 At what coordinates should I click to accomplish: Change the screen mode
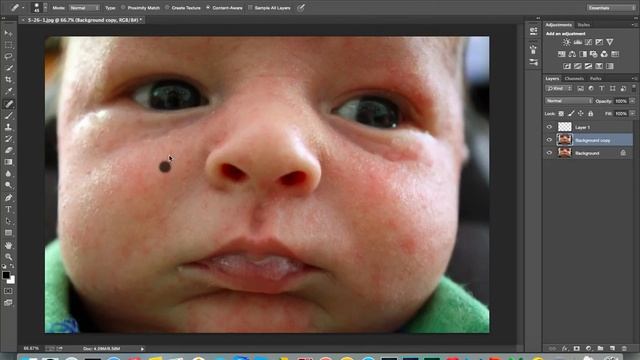coord(8,302)
